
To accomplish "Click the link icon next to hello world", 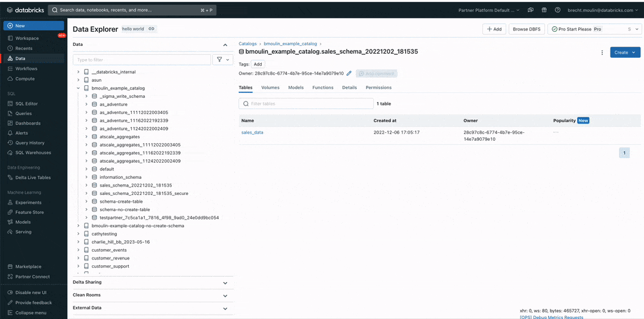I will (151, 29).
